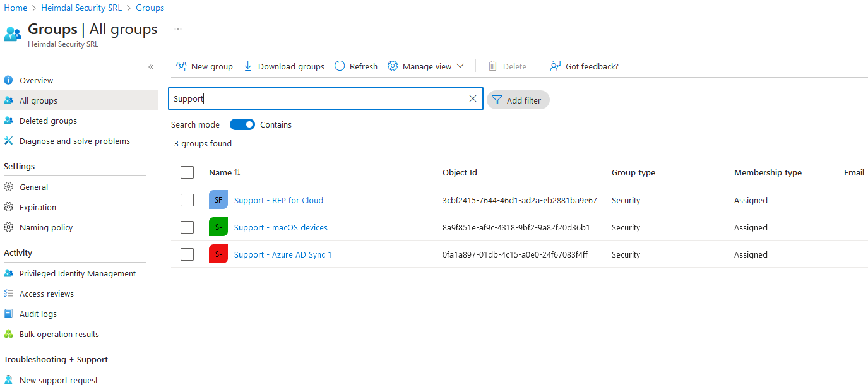The height and width of the screenshot is (392, 868).
Task: Click the Naming policy gear icon
Action: (8, 227)
